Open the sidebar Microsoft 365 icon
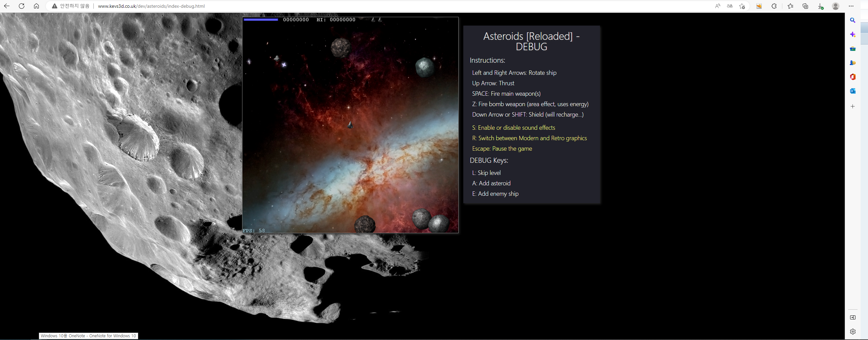Image resolution: width=868 pixels, height=340 pixels. tap(852, 77)
